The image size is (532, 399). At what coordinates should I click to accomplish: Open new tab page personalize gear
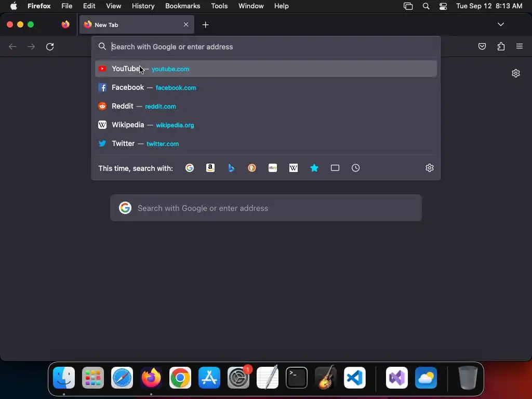click(x=516, y=73)
